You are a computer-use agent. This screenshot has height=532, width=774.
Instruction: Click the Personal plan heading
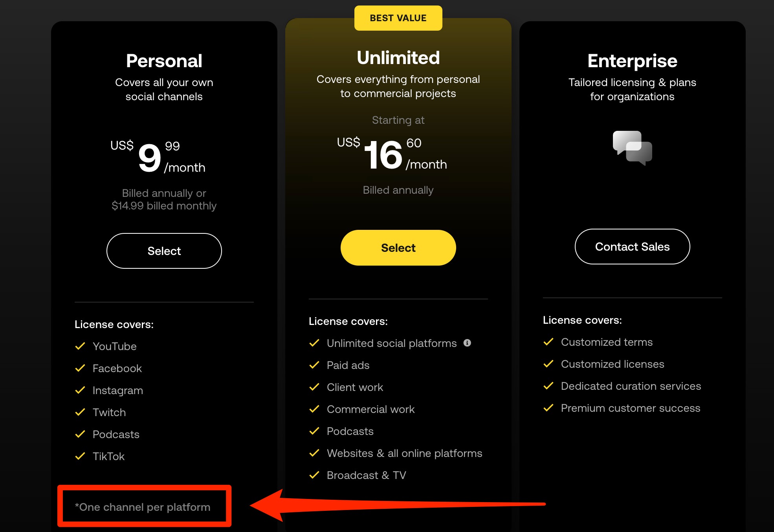pyautogui.click(x=164, y=61)
